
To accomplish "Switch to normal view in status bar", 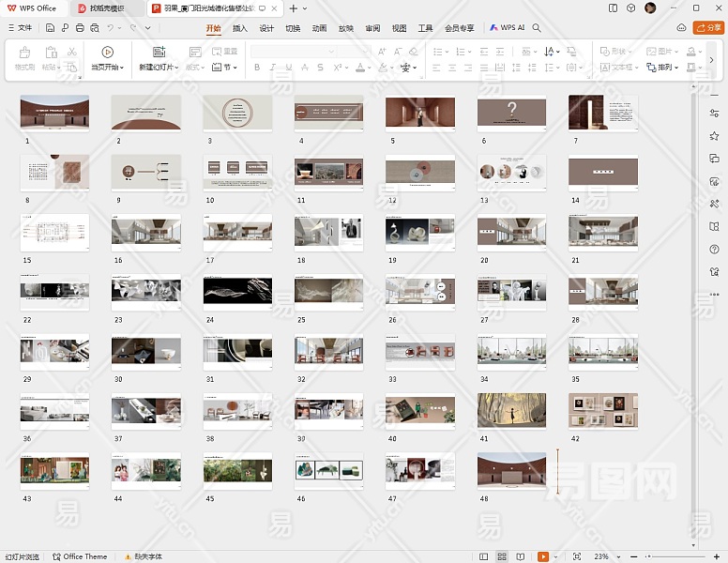I will coord(485,556).
